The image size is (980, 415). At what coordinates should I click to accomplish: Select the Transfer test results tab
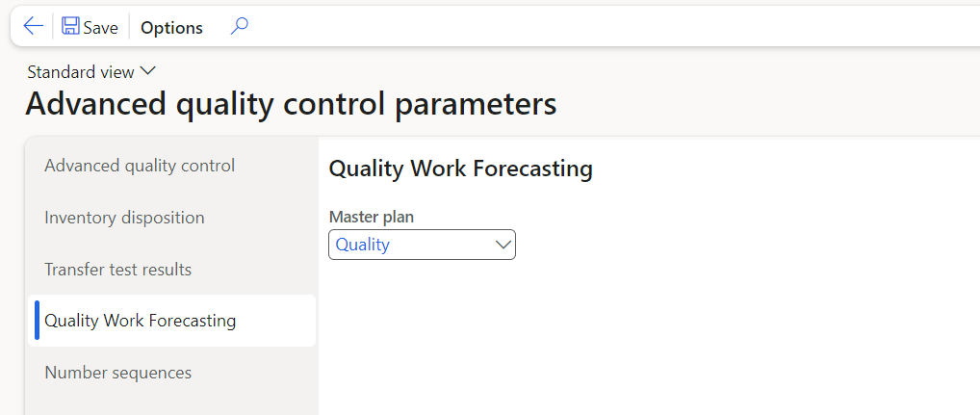[117, 270]
